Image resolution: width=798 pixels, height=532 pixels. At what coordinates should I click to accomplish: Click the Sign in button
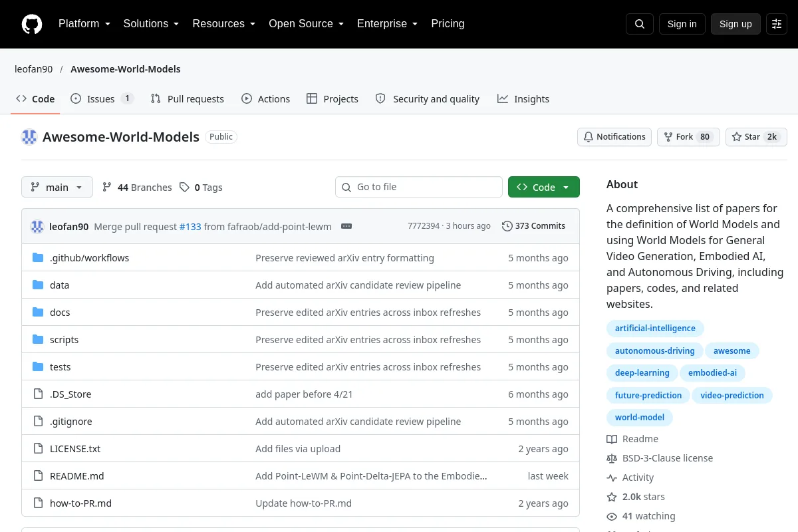coord(682,24)
